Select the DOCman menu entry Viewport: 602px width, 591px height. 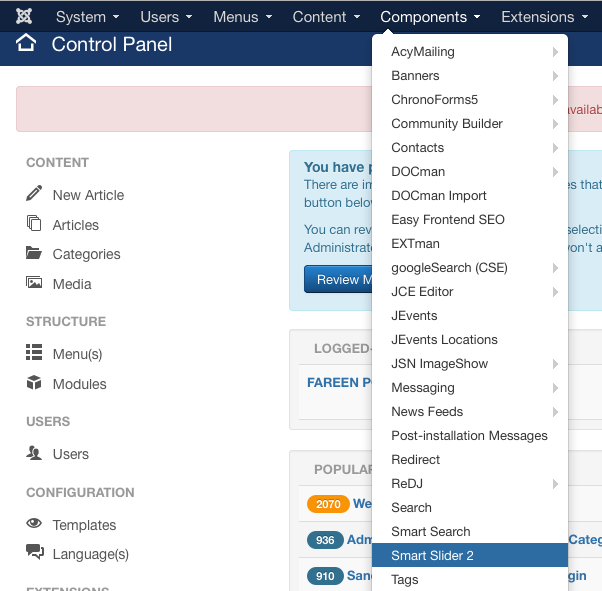click(x=470, y=172)
